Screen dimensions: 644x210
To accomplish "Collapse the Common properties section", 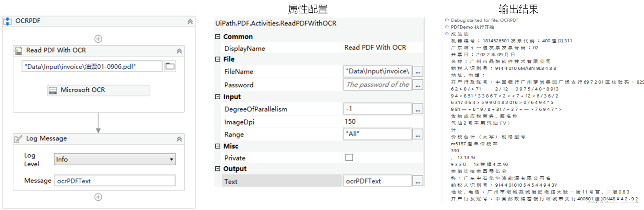I will pos(217,36).
